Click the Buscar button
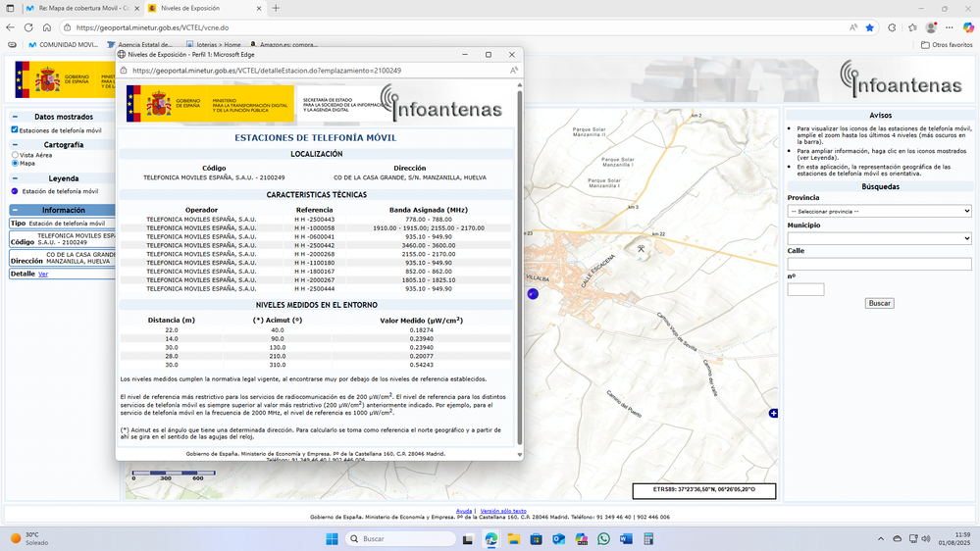This screenshot has height=551, width=980. 879,303
